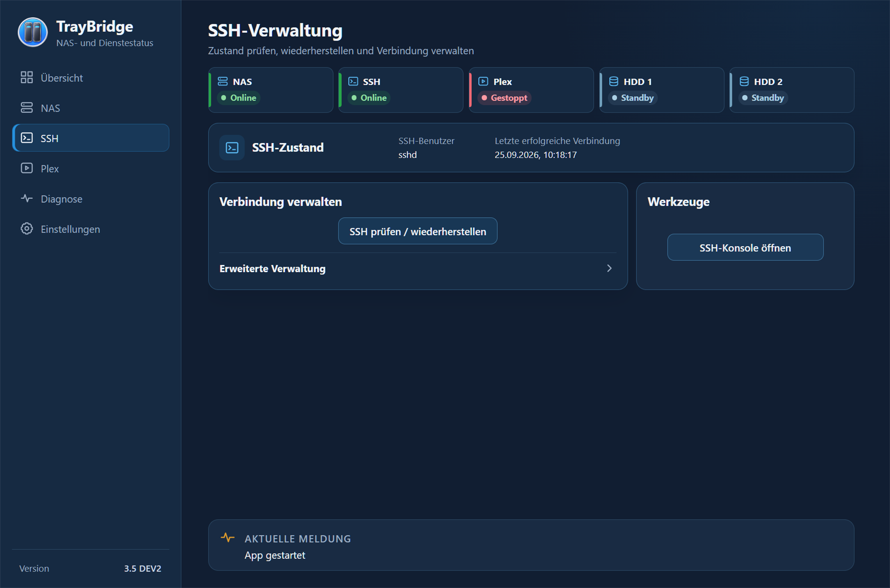The image size is (890, 588).
Task: Click the Plex status card play icon
Action: (x=483, y=81)
